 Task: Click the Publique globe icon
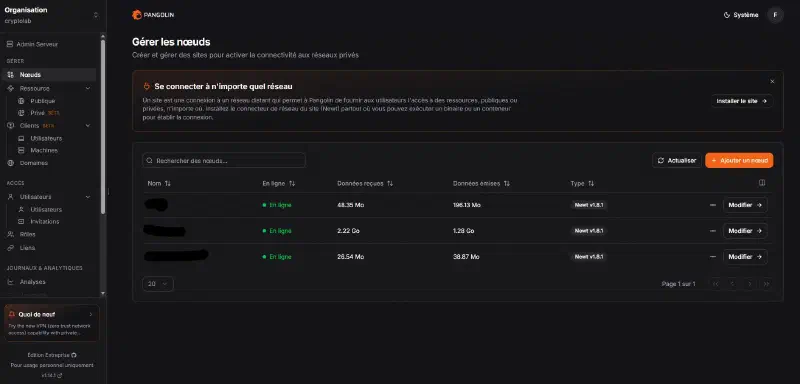pos(21,101)
